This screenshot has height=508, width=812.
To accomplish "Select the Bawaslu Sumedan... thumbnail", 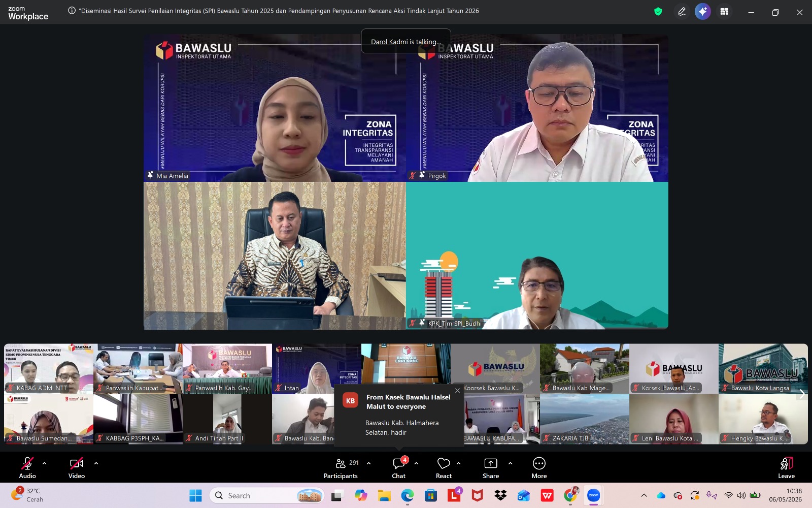I will tap(49, 419).
